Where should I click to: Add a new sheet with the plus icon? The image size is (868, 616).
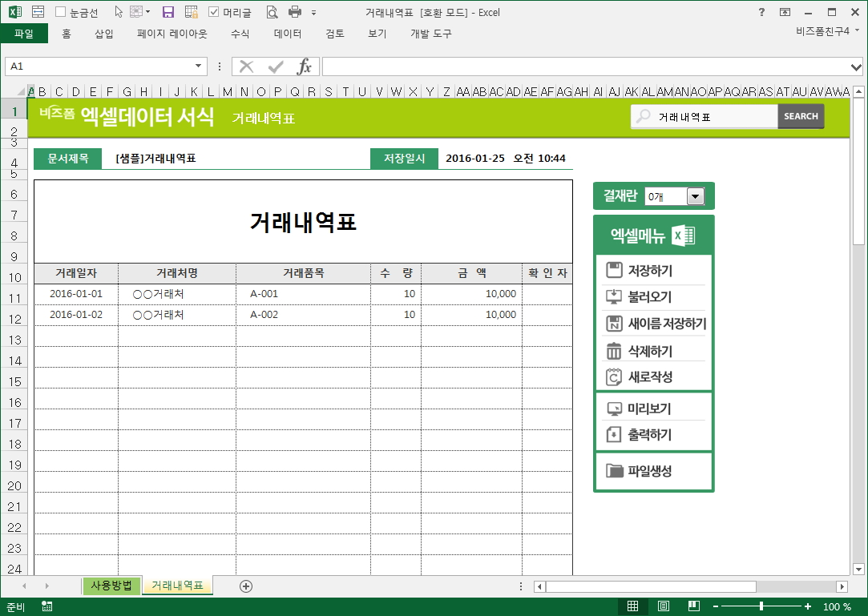point(246,586)
